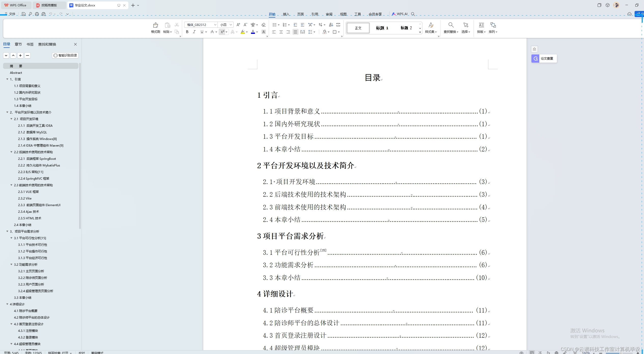The height and width of the screenshot is (354, 644).
Task: Click the increase indent icon
Action: coord(302,25)
